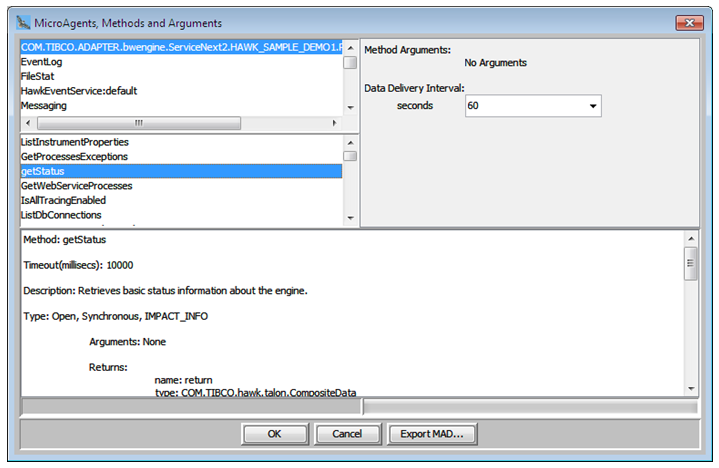
Task: Click the Description line about engine status
Action: click(166, 291)
